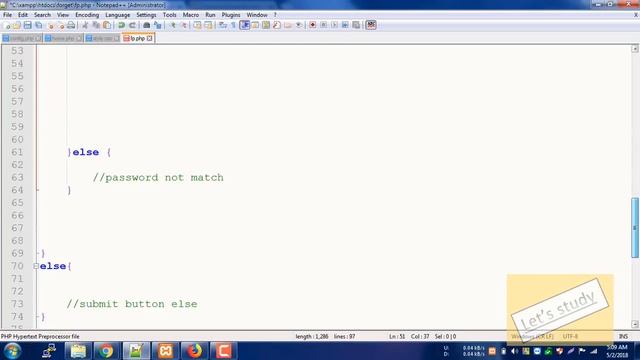Click the Open file toolbar icon

(x=17, y=25)
